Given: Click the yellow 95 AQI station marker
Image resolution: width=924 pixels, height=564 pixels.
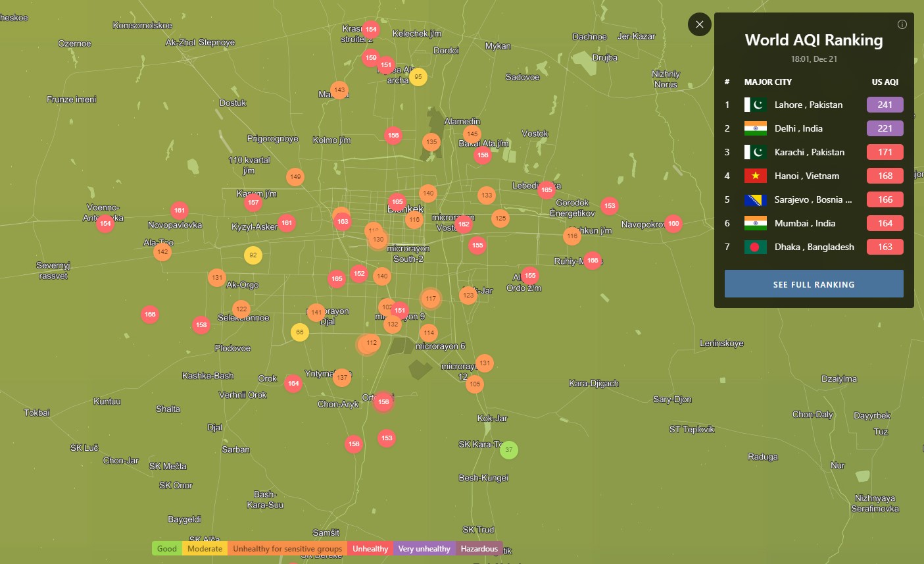Looking at the screenshot, I should [x=418, y=77].
